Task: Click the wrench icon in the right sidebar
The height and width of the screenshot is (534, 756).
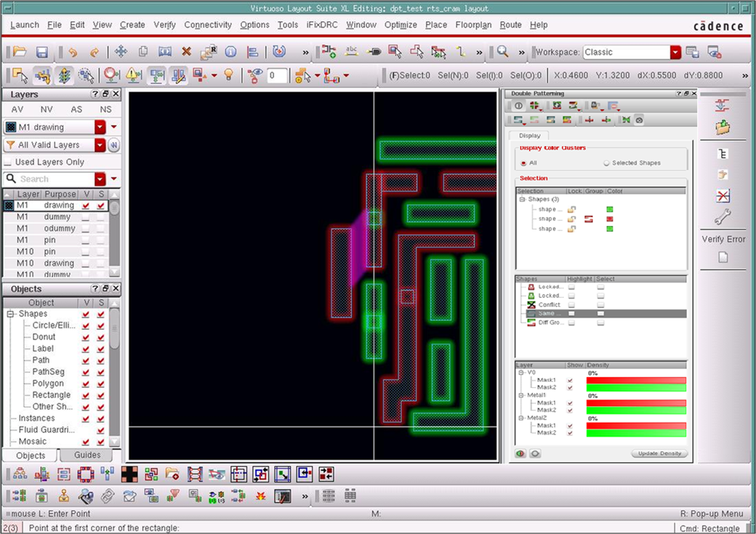Action: point(723,217)
